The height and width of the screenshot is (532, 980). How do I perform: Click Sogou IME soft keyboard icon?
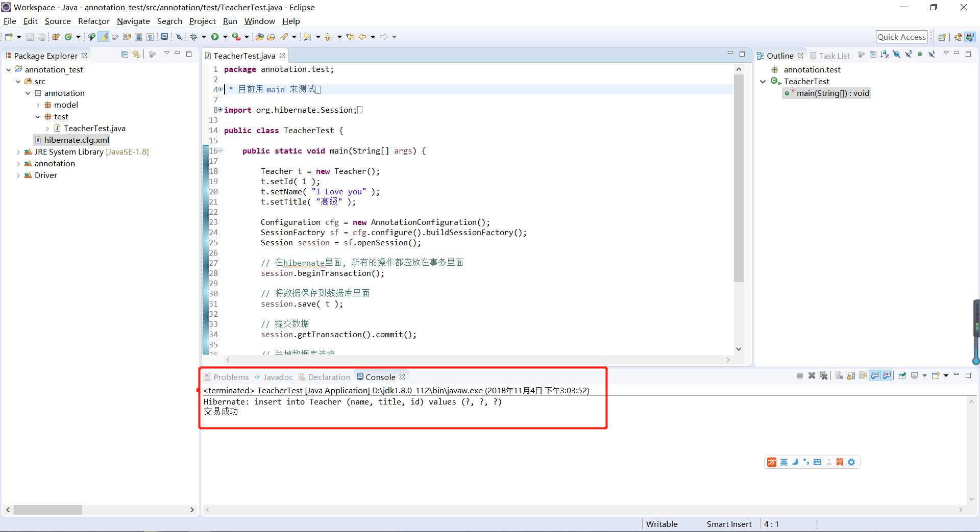pyautogui.click(x=817, y=462)
